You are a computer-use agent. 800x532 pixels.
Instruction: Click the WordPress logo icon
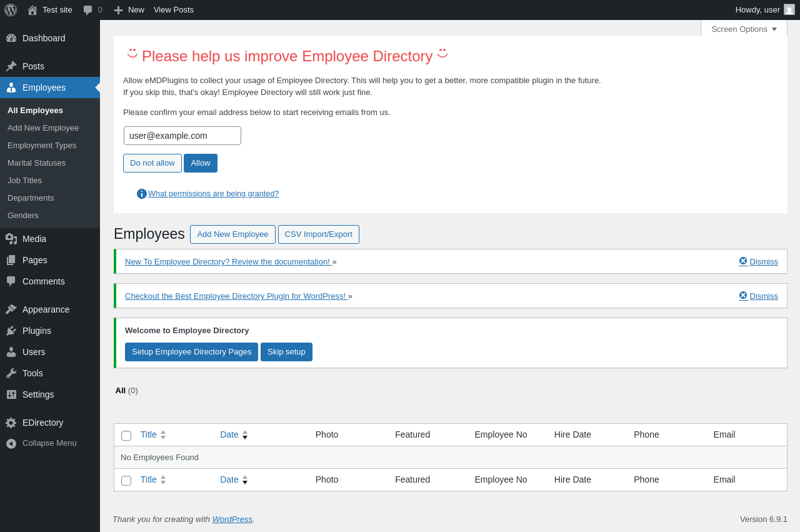[11, 10]
